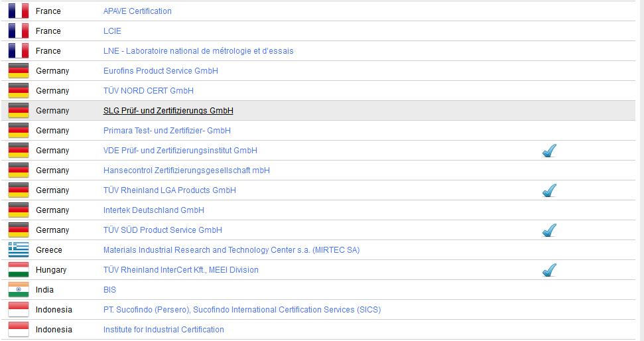Click the Hungary flag icon

[18, 270]
